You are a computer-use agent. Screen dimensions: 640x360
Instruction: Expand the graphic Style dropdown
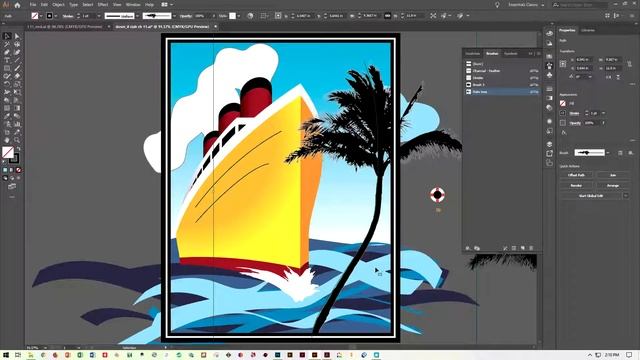pyautogui.click(x=238, y=16)
